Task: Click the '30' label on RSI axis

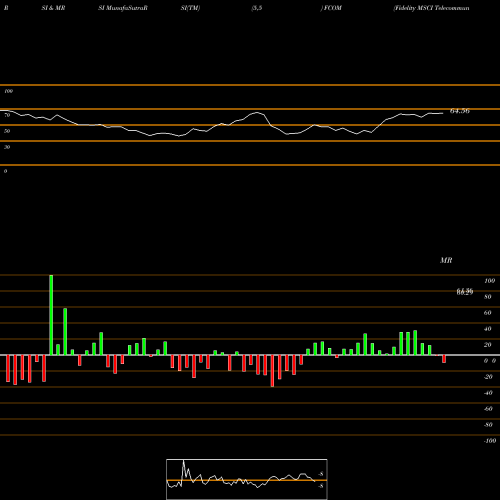Action: 7,147
